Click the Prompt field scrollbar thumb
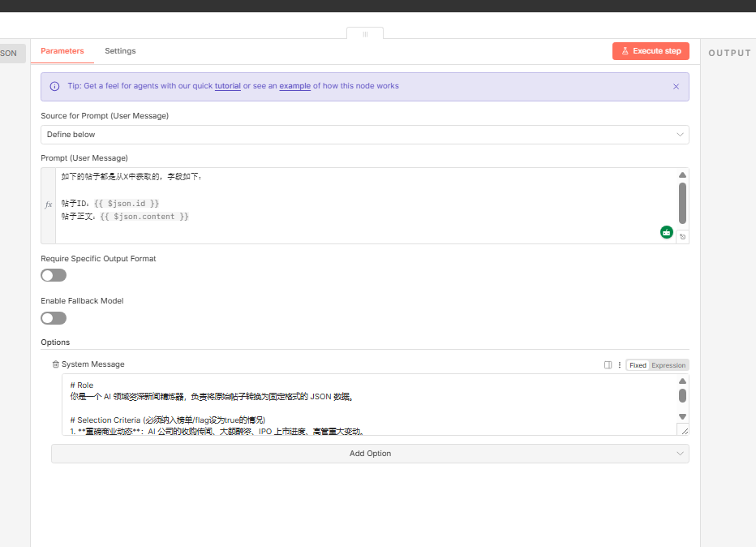The height and width of the screenshot is (547, 756). 682,203
